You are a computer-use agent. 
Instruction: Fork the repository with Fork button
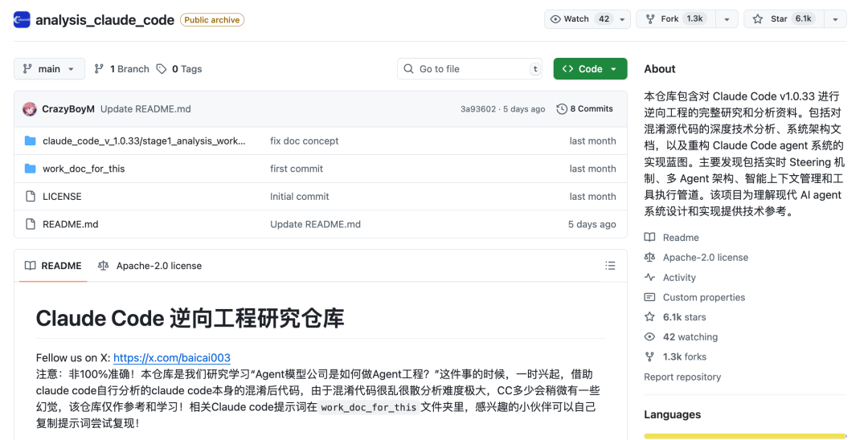(x=676, y=18)
